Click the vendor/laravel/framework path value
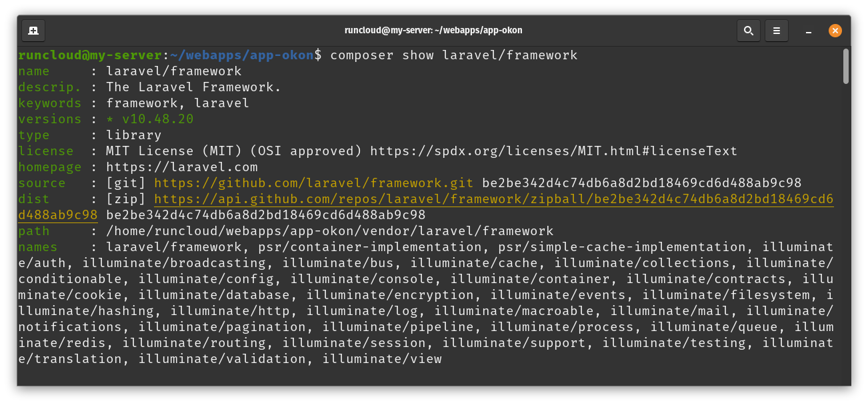 pos(329,231)
